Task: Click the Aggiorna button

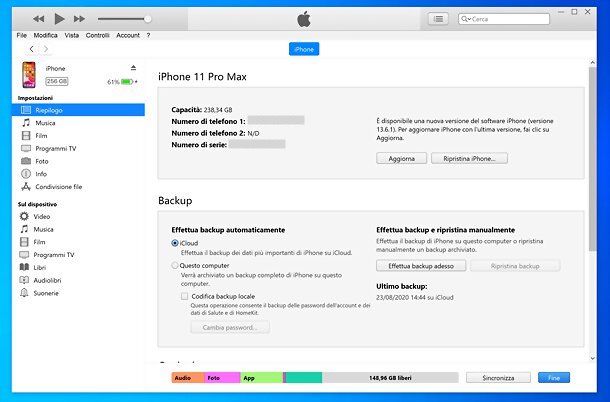Action: point(401,158)
